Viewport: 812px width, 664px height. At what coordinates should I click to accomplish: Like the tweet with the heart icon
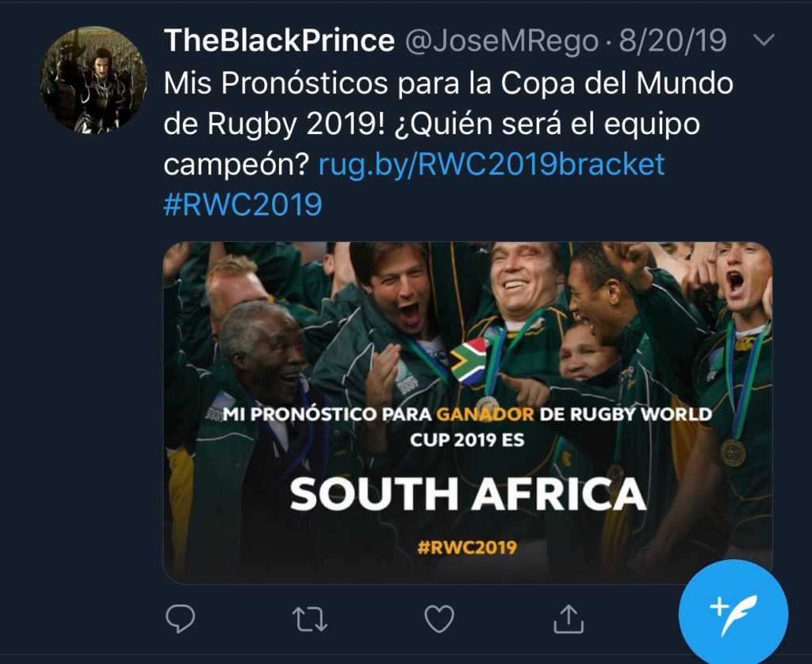click(439, 618)
